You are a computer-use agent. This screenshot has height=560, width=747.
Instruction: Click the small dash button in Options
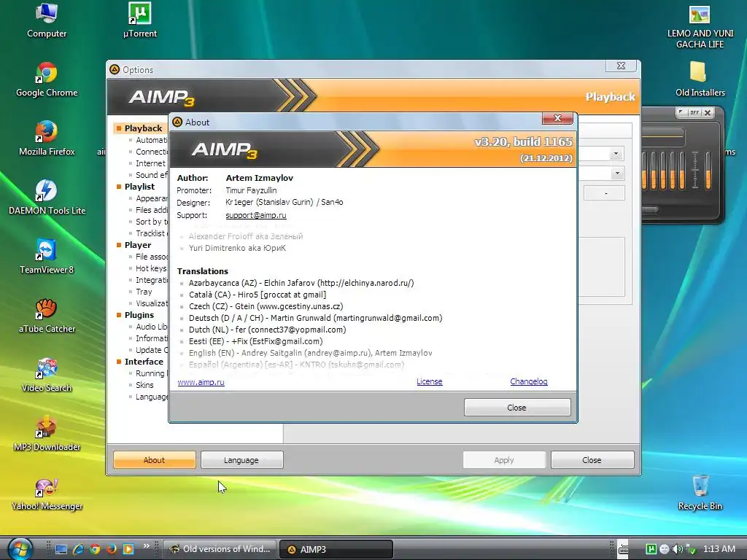point(605,192)
